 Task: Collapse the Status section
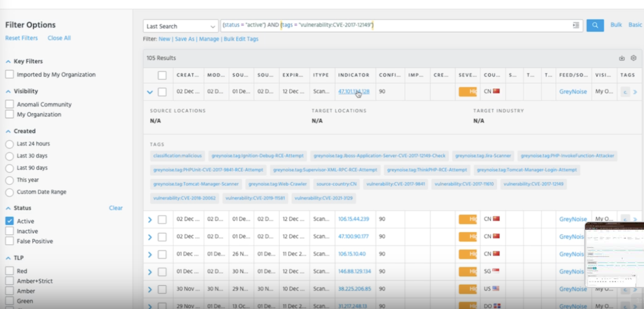tap(8, 208)
